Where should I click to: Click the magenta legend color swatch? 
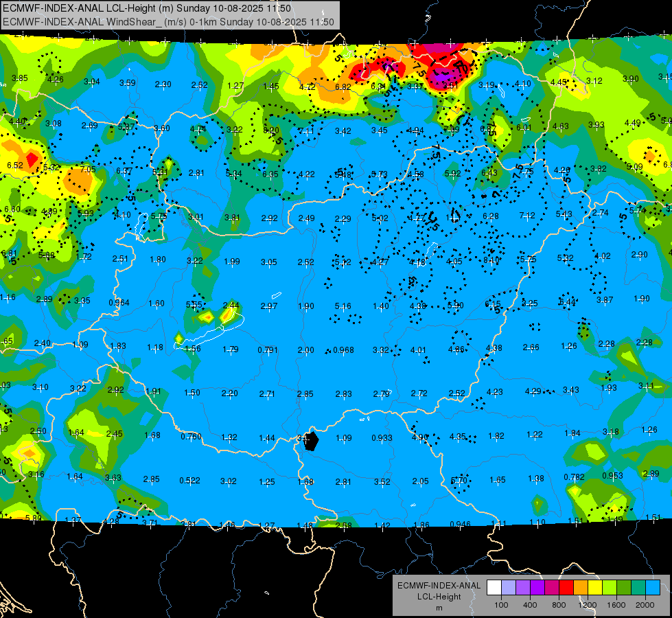pyautogui.click(x=552, y=588)
